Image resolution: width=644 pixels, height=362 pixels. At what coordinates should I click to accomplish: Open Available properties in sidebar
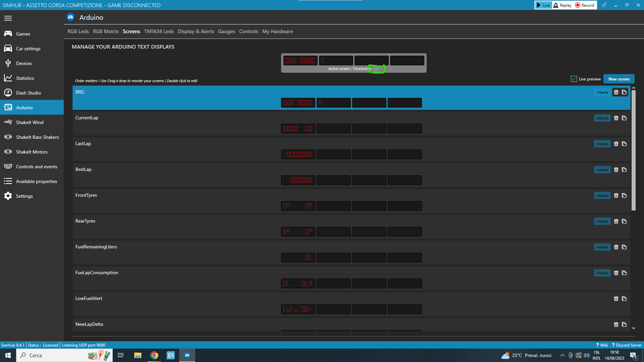coord(32,181)
